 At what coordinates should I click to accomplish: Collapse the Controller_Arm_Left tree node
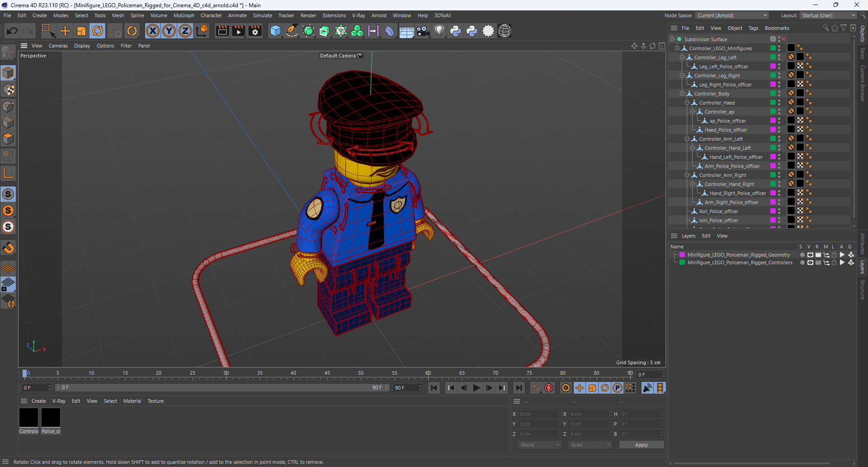tap(687, 139)
